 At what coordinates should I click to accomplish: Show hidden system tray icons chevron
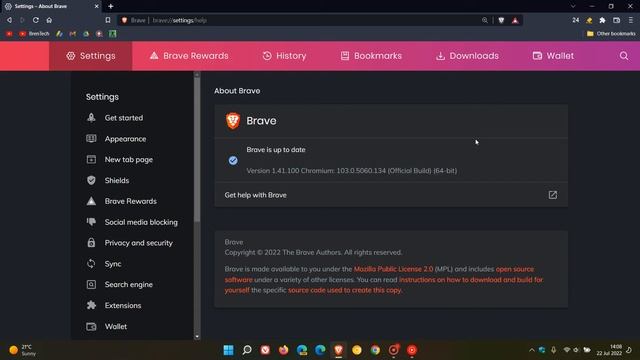[531, 350]
